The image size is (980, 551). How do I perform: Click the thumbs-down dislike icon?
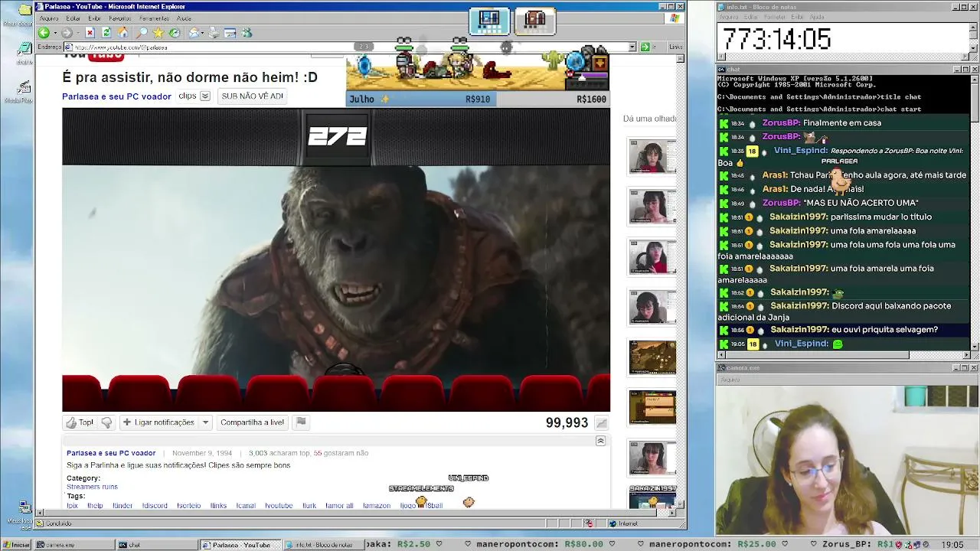tap(106, 422)
